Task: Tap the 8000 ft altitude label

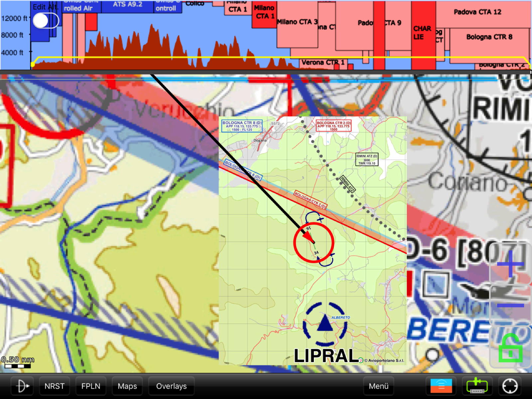Action: [x=12, y=35]
